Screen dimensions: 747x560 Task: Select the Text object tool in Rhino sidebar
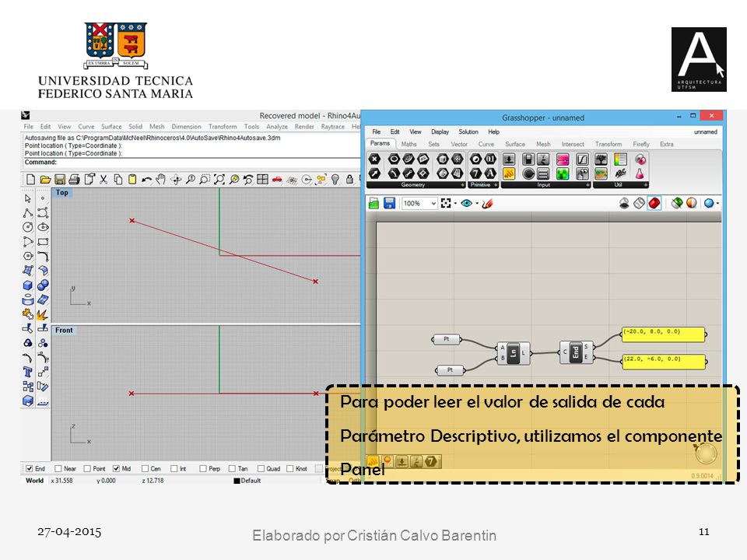coord(28,372)
